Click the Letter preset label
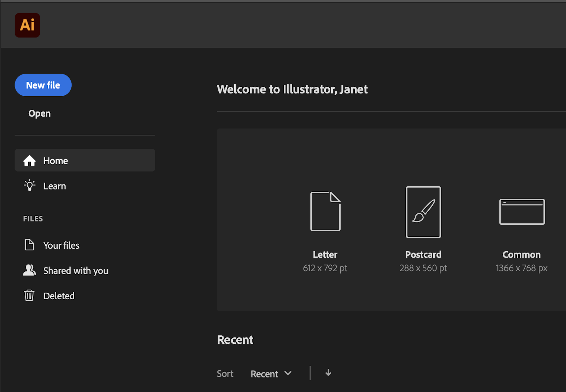Screen dimensions: 566x392 coord(325,254)
